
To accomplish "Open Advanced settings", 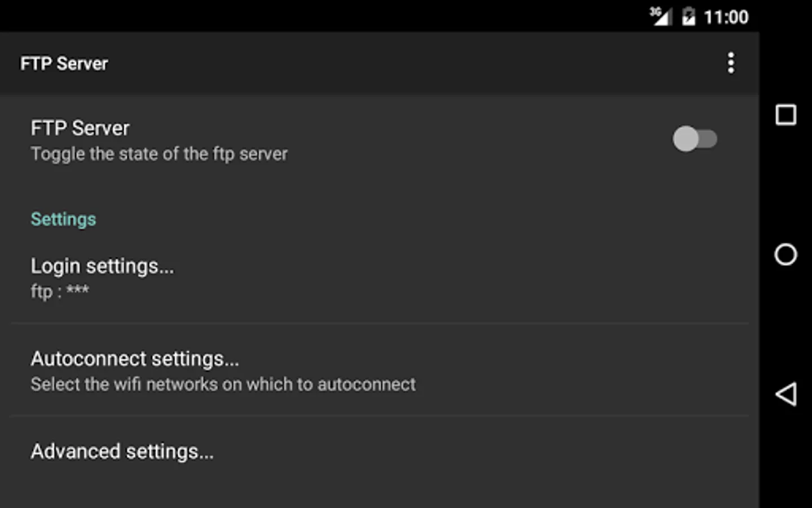I will click(x=122, y=452).
